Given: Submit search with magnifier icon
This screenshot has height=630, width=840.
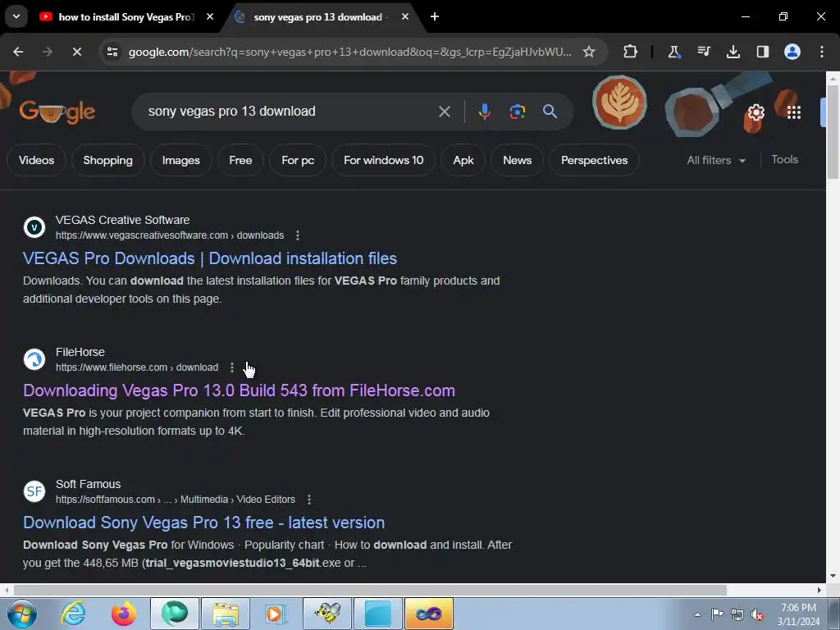Looking at the screenshot, I should click(x=550, y=112).
